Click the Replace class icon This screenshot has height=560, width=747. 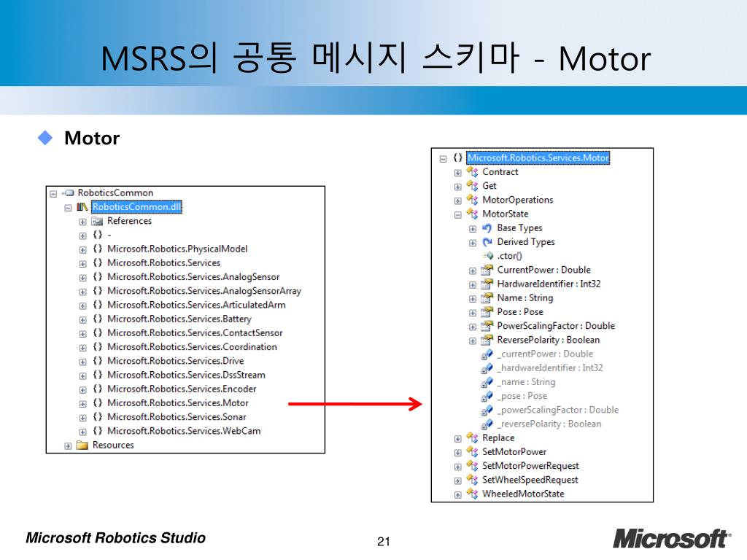coord(472,438)
